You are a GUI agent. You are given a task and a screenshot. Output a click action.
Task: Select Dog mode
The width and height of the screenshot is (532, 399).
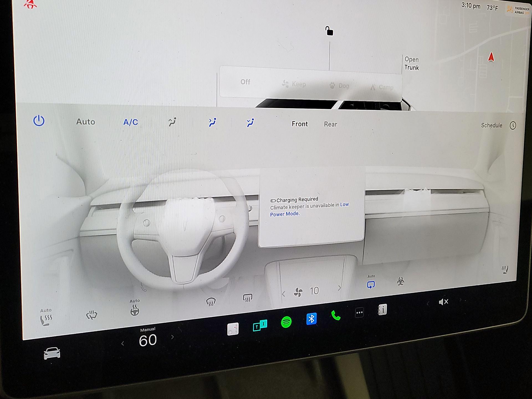[339, 86]
